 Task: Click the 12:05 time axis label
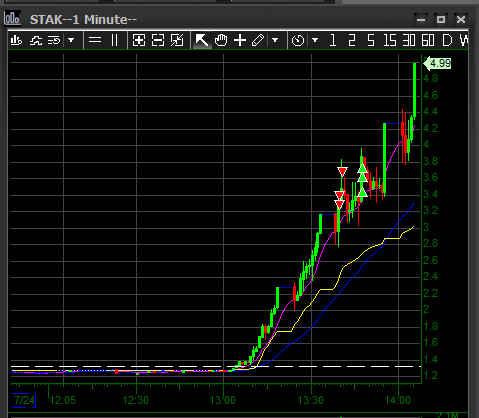coord(63,400)
